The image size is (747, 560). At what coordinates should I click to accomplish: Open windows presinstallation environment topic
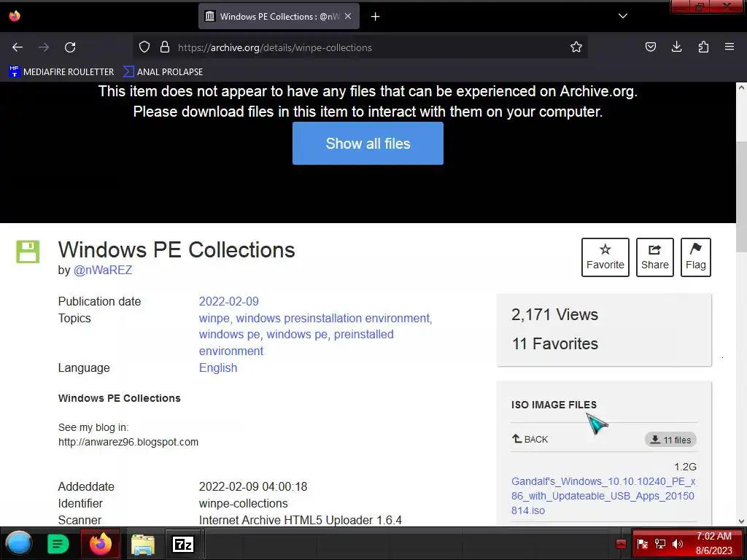tap(333, 318)
